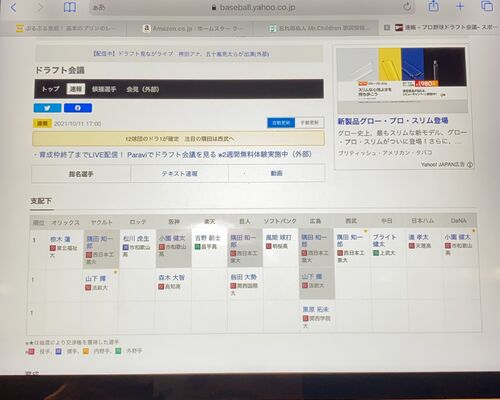This screenshot has height=400, width=500.
Task: Open 隅田 知一郎 in the 西武 column
Action: click(x=349, y=240)
